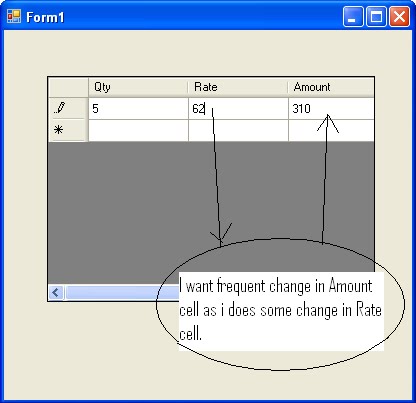The image size is (416, 403).
Task: Click the horizontal scrollbar left arrow
Action: tap(56, 293)
